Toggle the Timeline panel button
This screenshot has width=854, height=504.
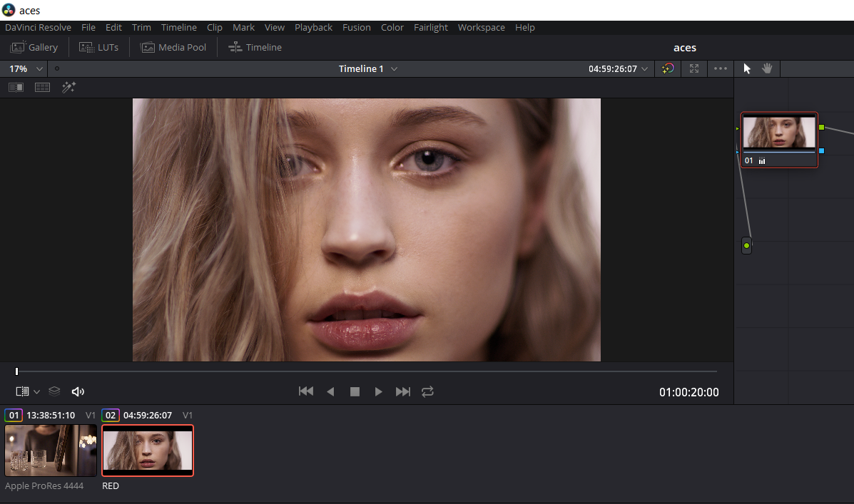pyautogui.click(x=255, y=47)
